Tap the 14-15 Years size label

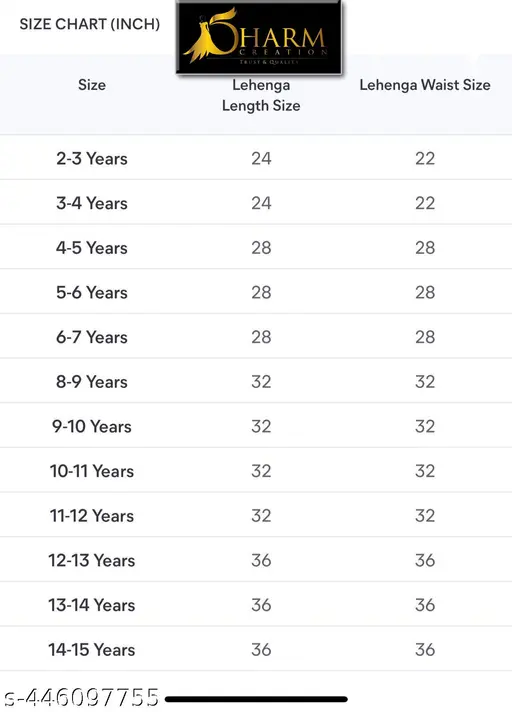pyautogui.click(x=92, y=650)
